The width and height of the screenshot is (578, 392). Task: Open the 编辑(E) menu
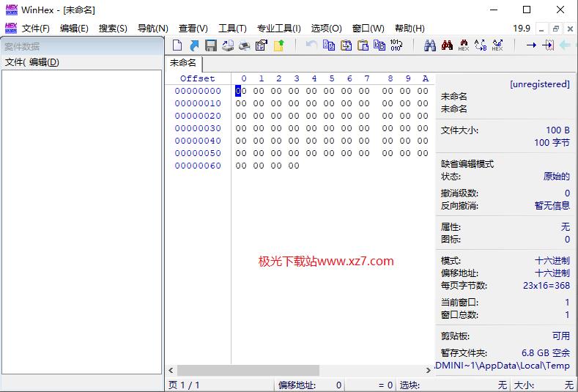pos(74,29)
